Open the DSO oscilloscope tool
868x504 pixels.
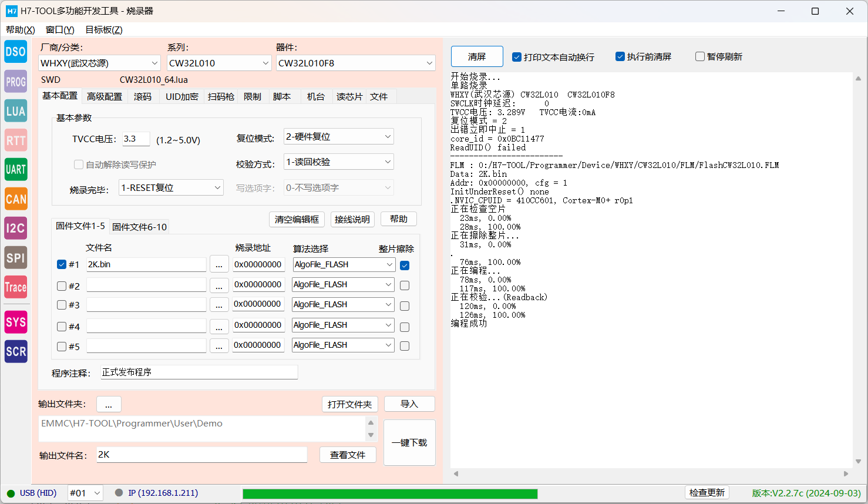click(x=16, y=52)
